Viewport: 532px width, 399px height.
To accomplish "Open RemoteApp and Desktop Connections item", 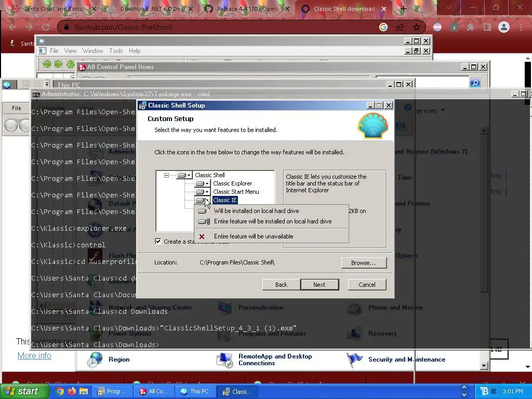I will point(265,360).
